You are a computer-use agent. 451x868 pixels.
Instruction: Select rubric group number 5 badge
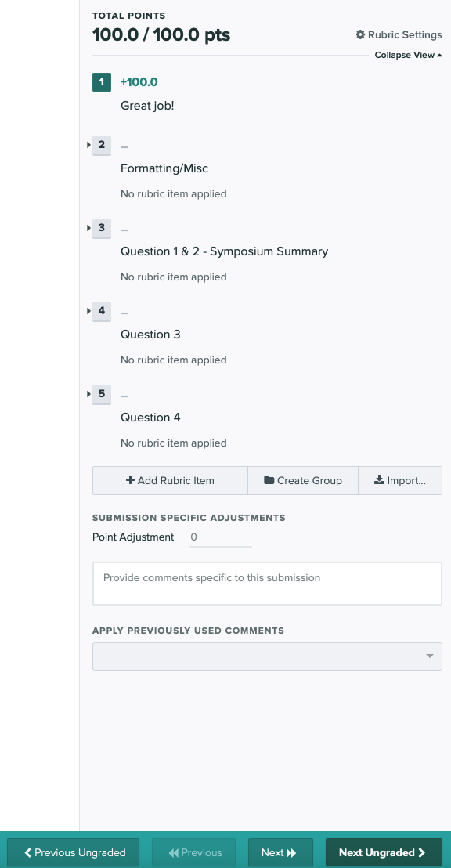tap(102, 394)
